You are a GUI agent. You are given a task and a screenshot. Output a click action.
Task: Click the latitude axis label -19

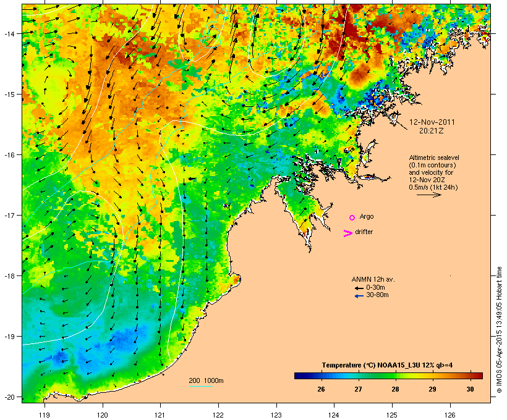point(9,337)
